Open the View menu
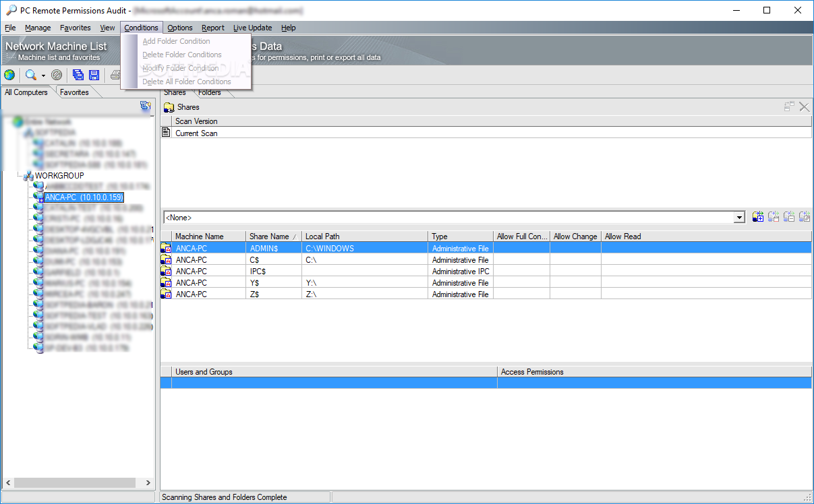The height and width of the screenshot is (504, 814). click(108, 28)
